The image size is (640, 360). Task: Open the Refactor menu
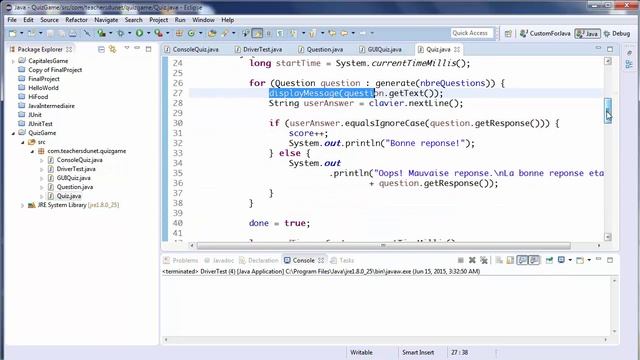[76, 20]
